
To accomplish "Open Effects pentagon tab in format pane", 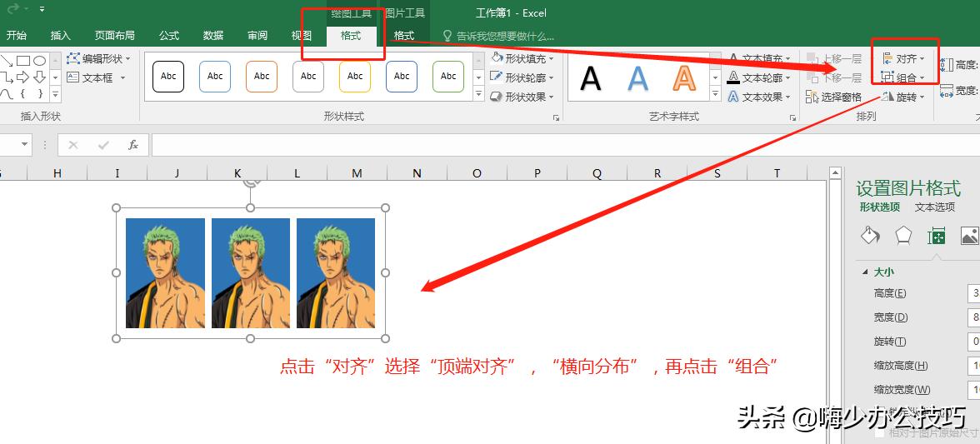I will [x=903, y=236].
